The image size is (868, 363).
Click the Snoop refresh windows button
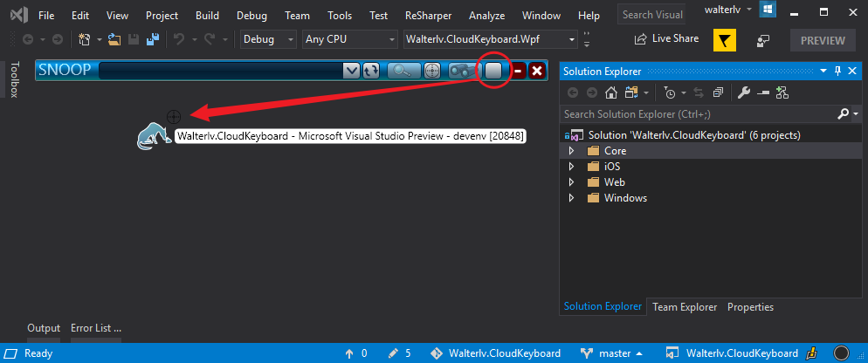370,71
